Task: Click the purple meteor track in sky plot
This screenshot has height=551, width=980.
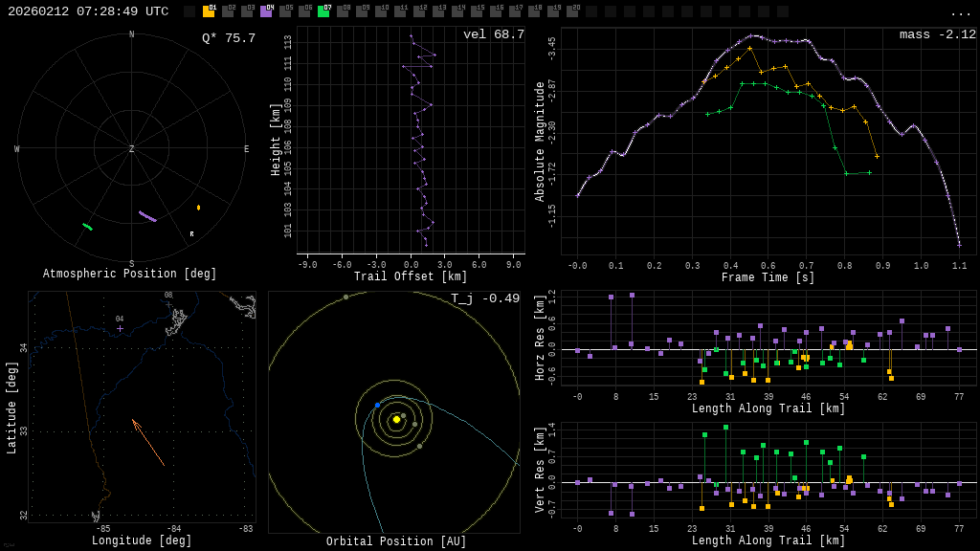Action: [147, 216]
